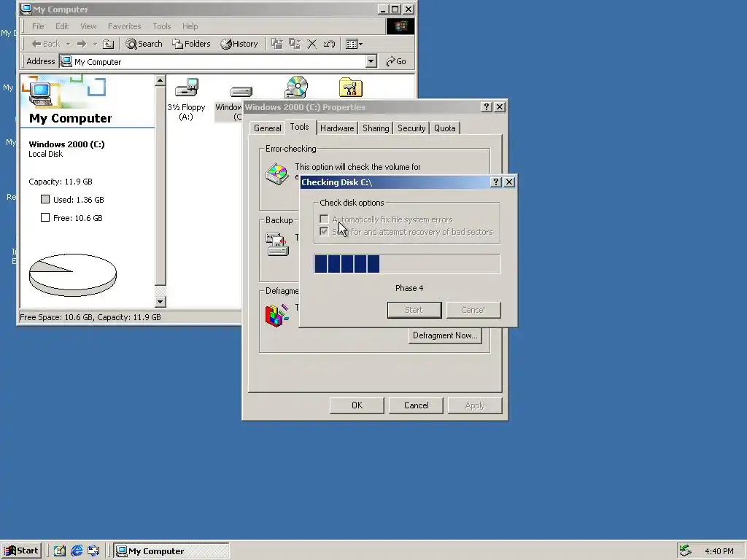Click the disk usage pie chart

pyautogui.click(x=73, y=275)
